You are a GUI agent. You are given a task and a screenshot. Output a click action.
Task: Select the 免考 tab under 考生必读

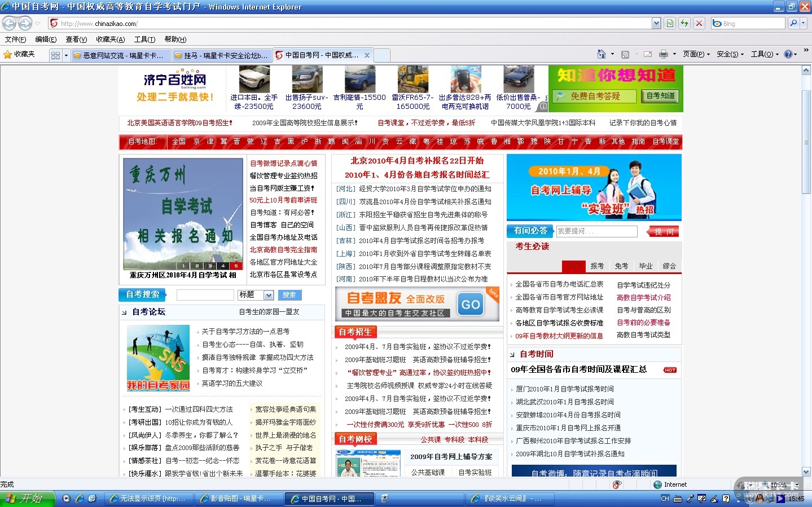click(621, 266)
